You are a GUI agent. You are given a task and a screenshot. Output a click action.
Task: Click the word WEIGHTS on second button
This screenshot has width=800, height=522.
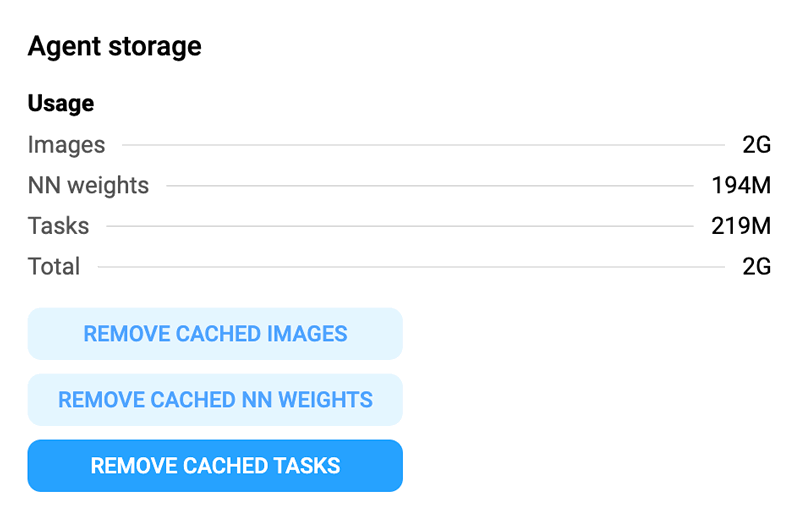click(x=326, y=400)
